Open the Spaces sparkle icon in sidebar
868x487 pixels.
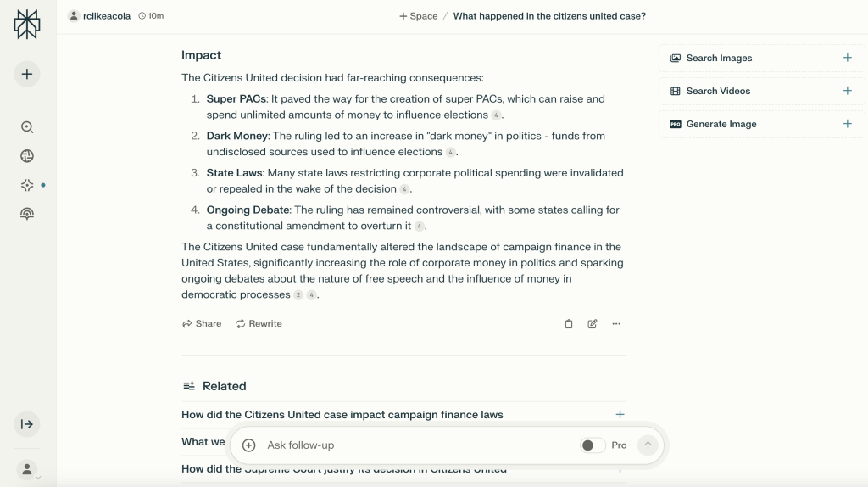coord(27,185)
